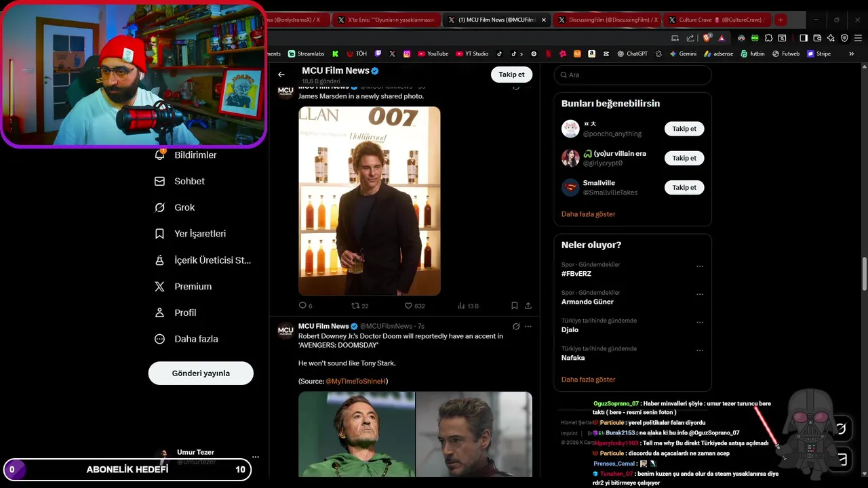Image resolution: width=868 pixels, height=488 pixels.
Task: Open the Doctor Doom green hood image
Action: click(357, 434)
